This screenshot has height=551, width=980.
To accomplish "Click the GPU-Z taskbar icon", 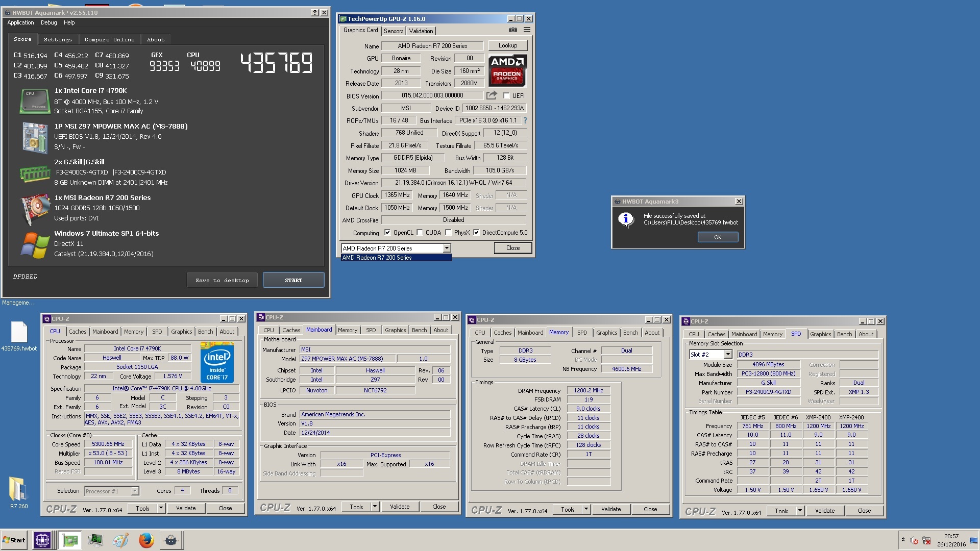I will 70,540.
